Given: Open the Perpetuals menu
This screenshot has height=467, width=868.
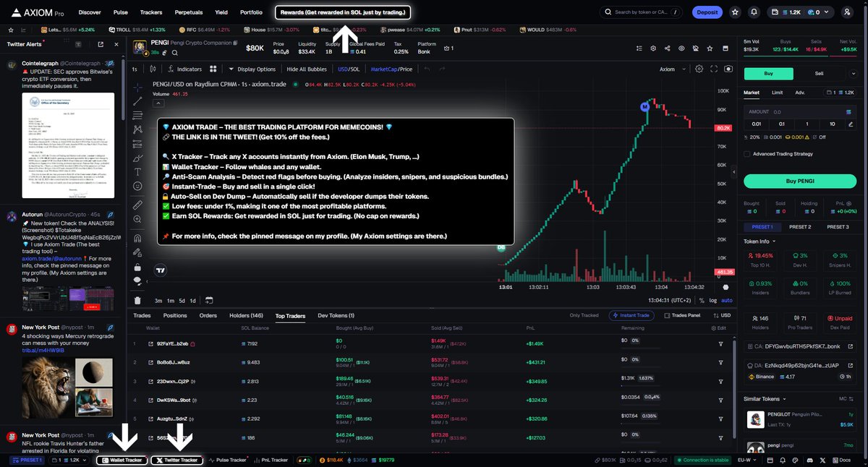Looking at the screenshot, I should [x=188, y=12].
